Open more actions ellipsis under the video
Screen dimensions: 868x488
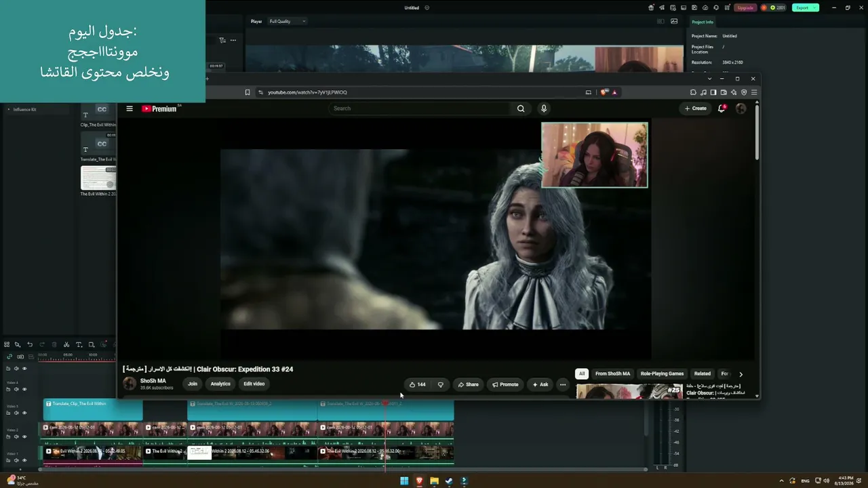[562, 384]
